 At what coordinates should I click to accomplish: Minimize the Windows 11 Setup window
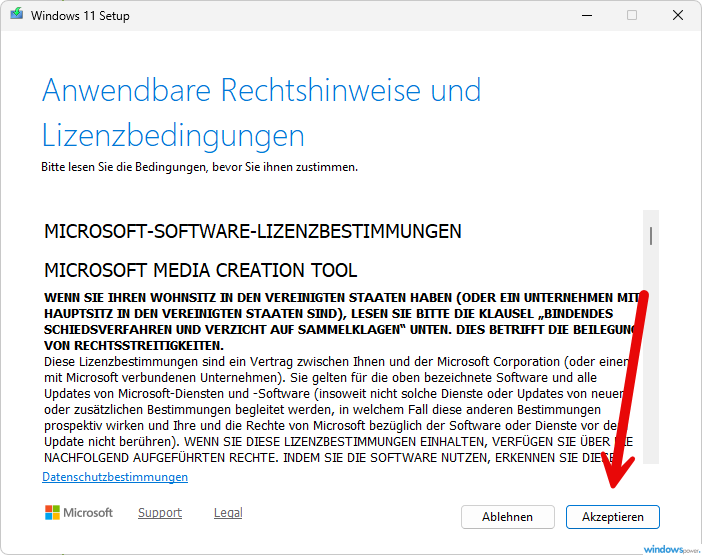585,15
